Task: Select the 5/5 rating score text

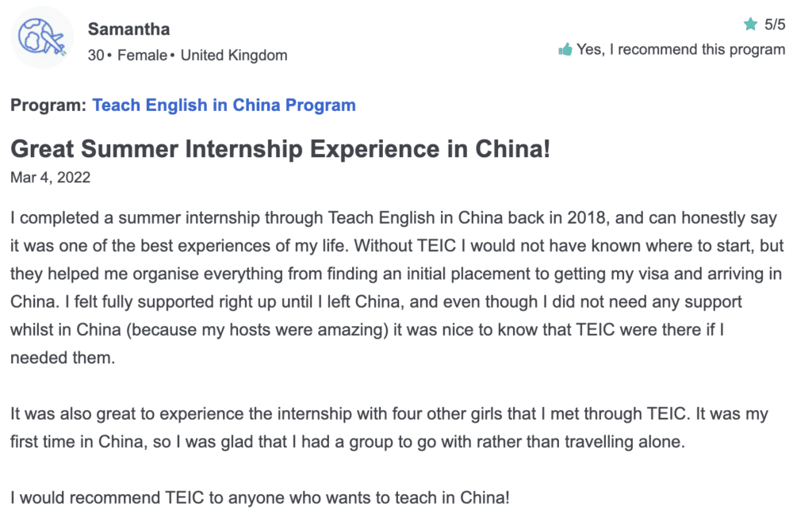Action: pyautogui.click(x=775, y=25)
